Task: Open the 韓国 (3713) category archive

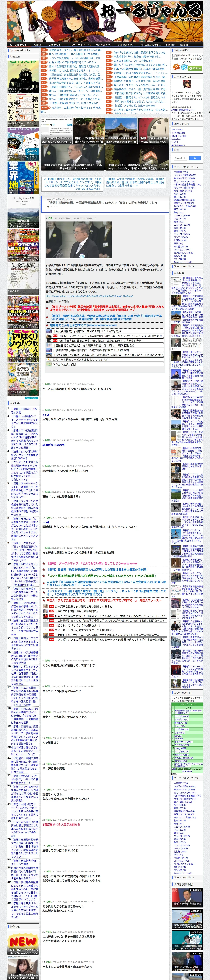Action: 180,209
